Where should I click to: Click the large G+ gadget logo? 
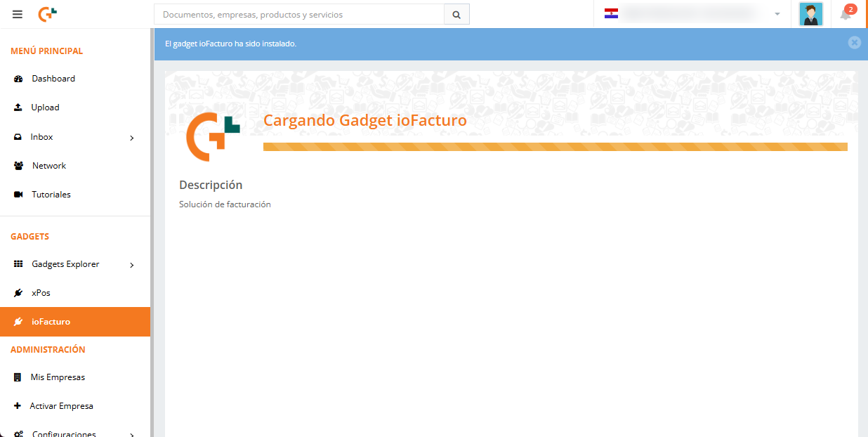click(x=213, y=136)
